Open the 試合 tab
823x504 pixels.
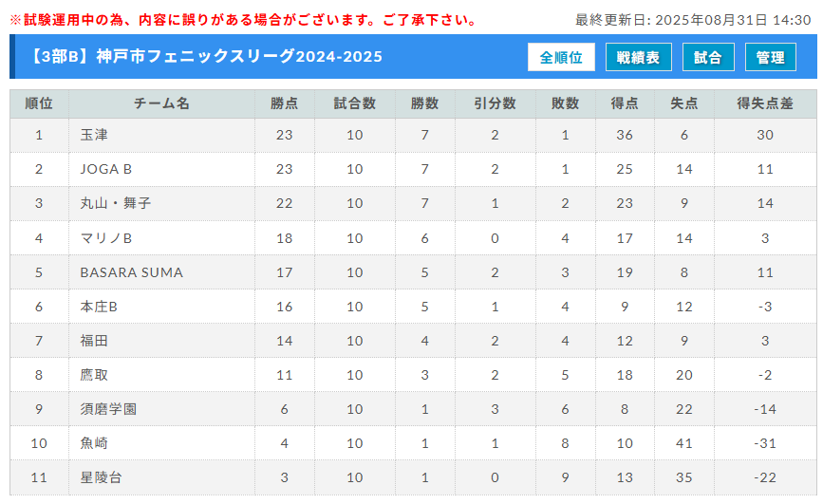click(x=708, y=57)
